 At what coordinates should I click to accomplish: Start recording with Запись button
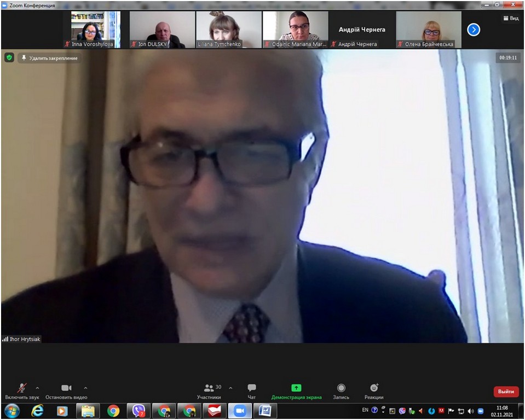tap(341, 388)
